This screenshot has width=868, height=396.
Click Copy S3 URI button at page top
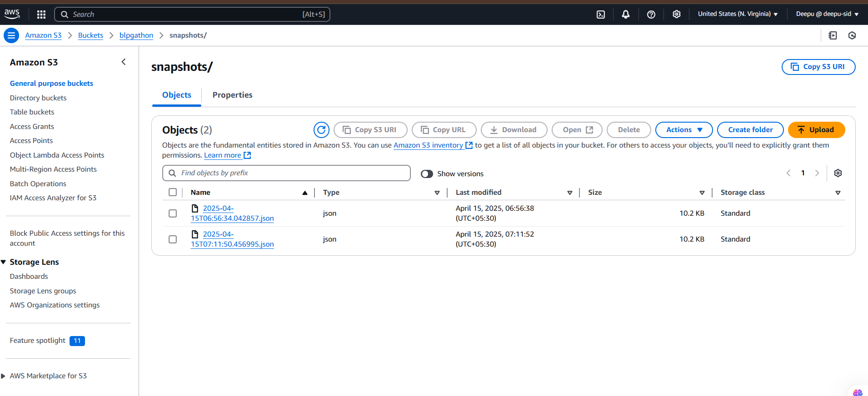pos(818,67)
